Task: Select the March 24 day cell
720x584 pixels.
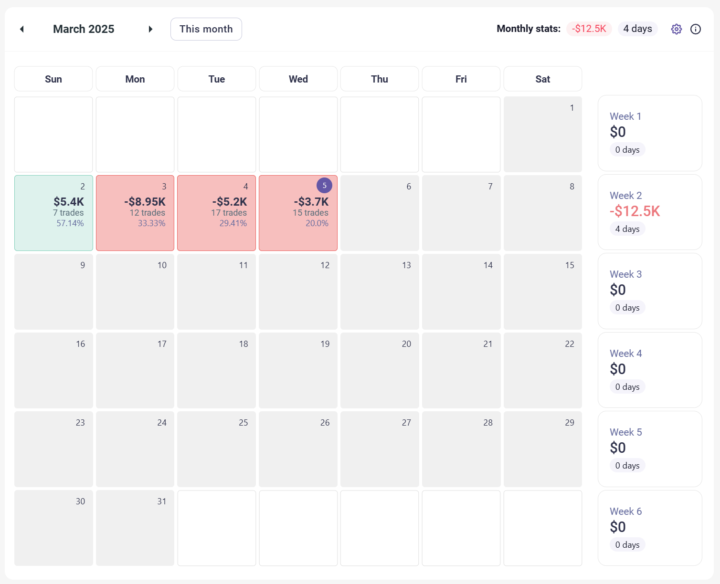Action: click(x=135, y=449)
